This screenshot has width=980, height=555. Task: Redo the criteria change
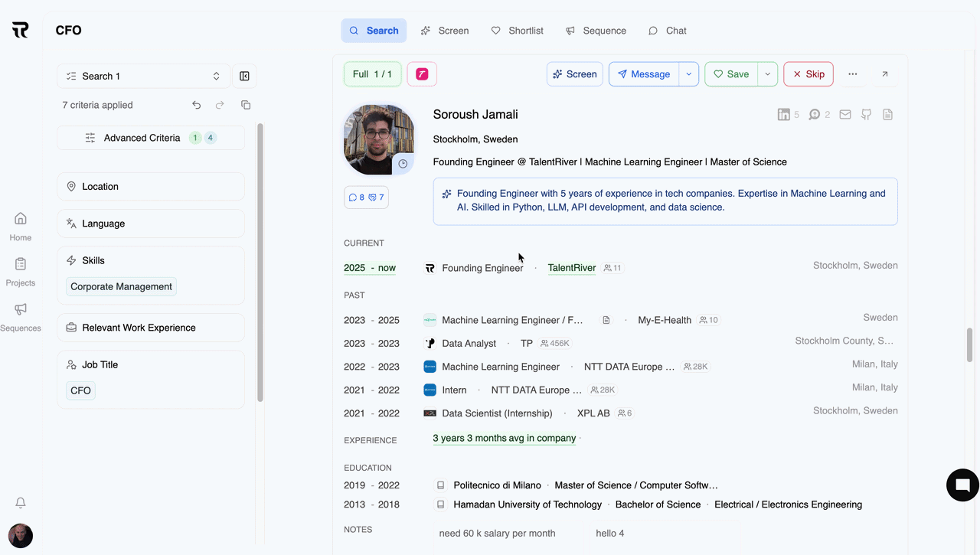[x=220, y=105]
